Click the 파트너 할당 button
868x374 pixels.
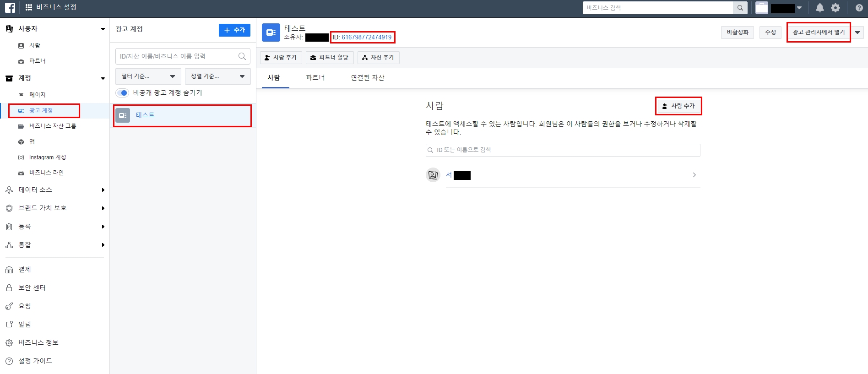tap(330, 58)
